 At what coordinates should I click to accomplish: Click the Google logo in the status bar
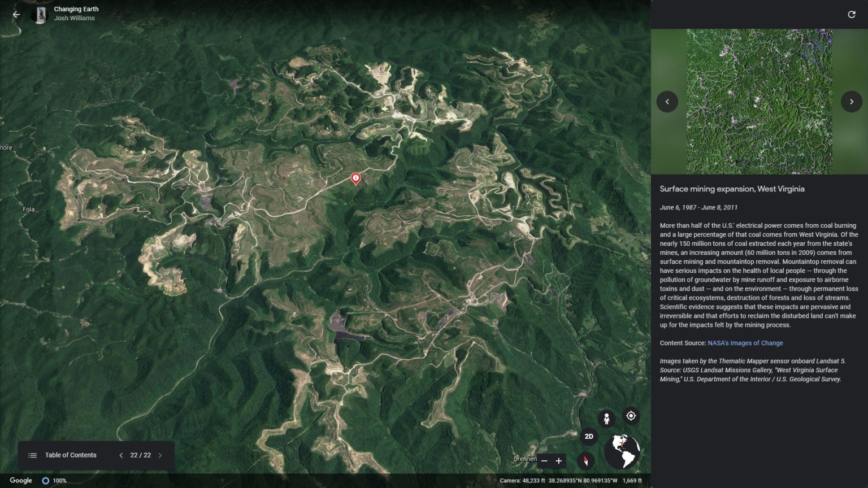20,480
